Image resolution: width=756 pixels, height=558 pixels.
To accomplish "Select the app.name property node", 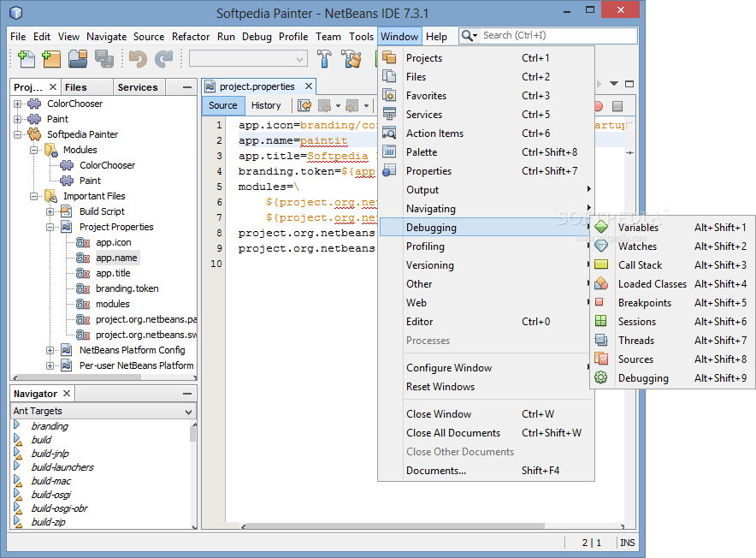I will (x=116, y=258).
